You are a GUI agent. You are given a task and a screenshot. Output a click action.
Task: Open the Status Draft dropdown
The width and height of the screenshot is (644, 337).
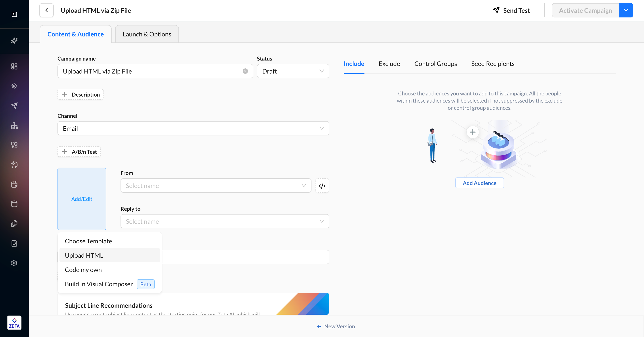(293, 71)
